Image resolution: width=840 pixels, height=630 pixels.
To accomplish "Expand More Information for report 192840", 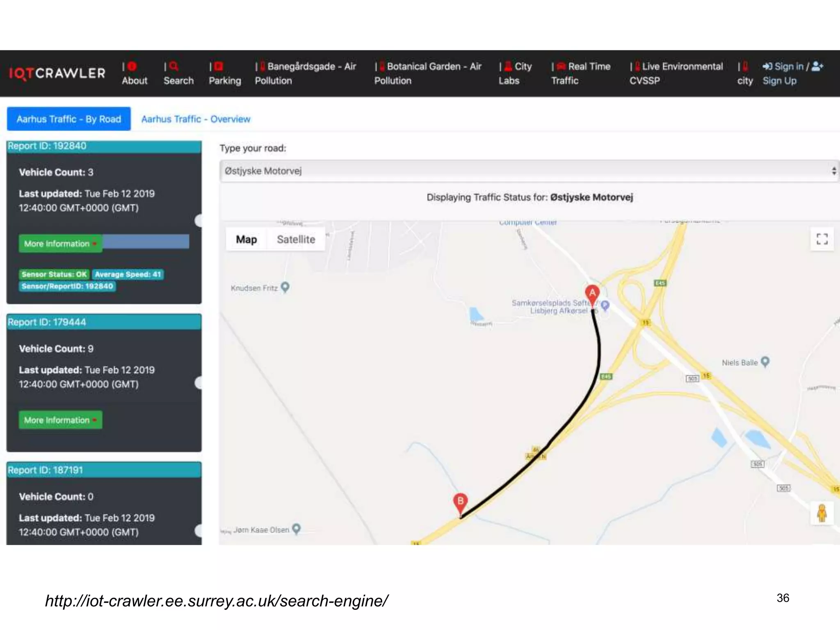I will click(60, 244).
